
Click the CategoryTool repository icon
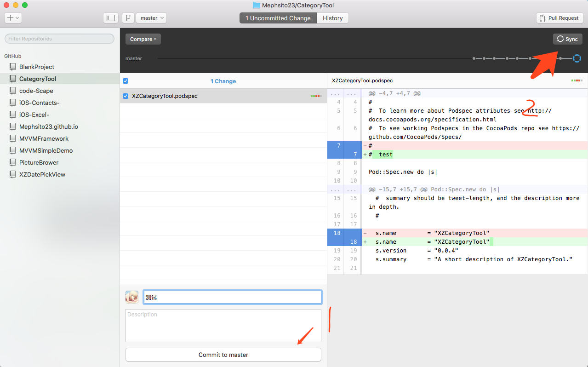coord(13,79)
